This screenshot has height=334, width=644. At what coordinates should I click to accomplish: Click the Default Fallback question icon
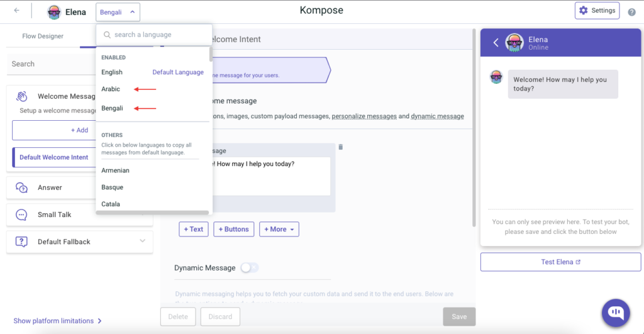21,242
